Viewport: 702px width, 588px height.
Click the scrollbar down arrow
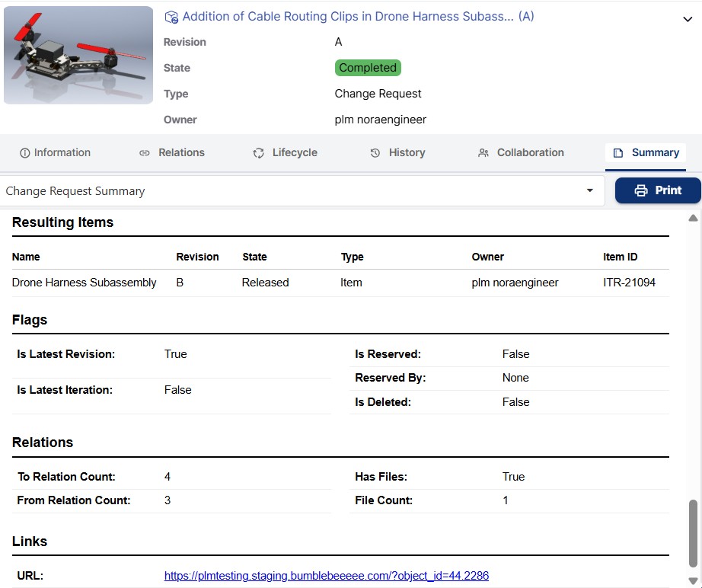coord(693,581)
